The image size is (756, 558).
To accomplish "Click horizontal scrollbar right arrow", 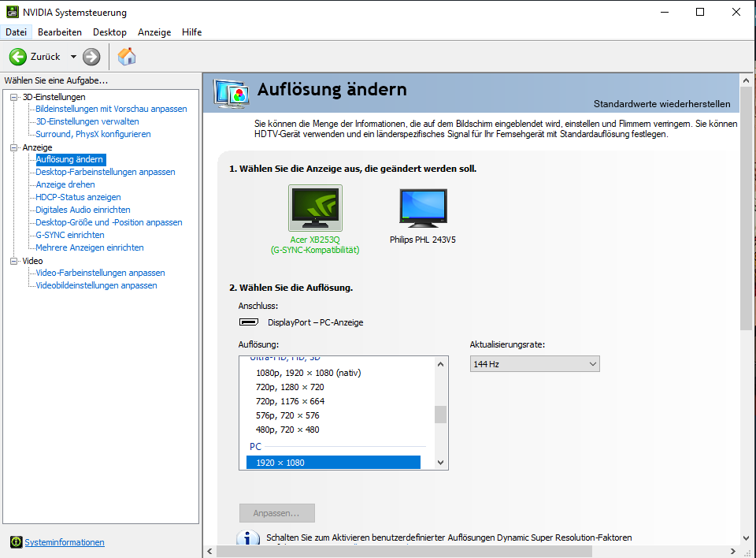I will coord(733,551).
